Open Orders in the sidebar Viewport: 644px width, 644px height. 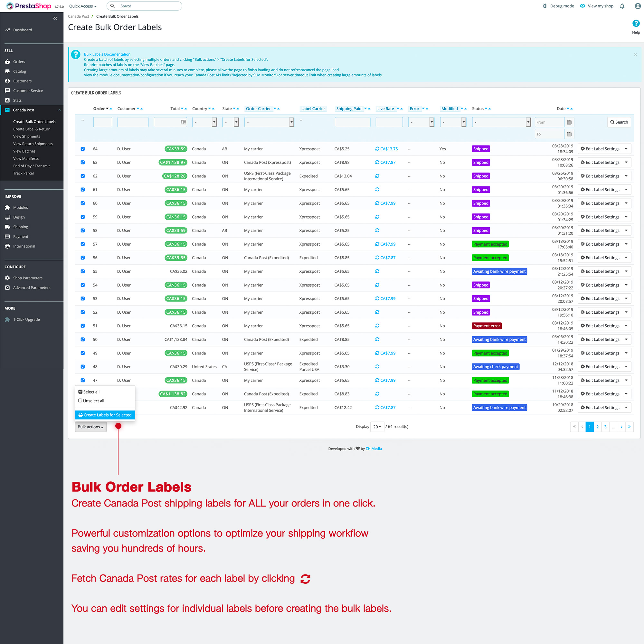click(19, 62)
